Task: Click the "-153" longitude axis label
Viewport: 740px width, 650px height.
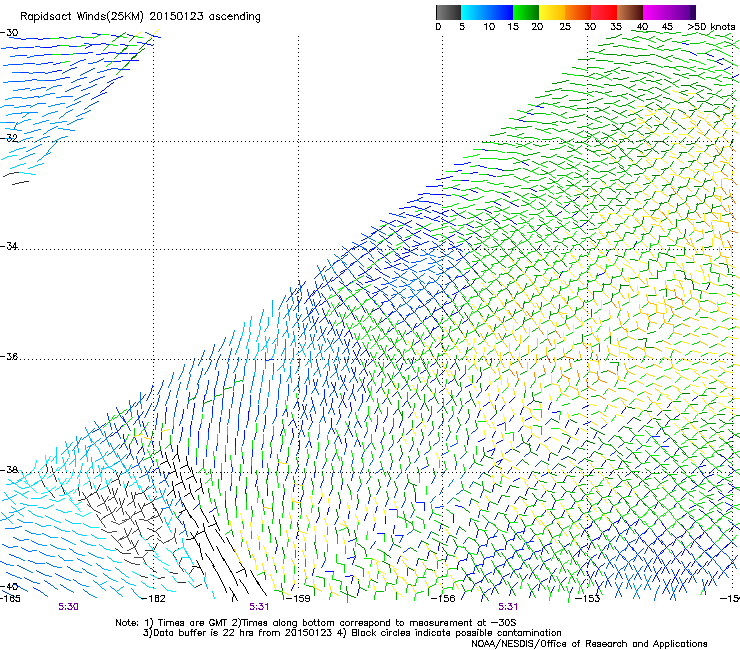Action: click(x=588, y=599)
